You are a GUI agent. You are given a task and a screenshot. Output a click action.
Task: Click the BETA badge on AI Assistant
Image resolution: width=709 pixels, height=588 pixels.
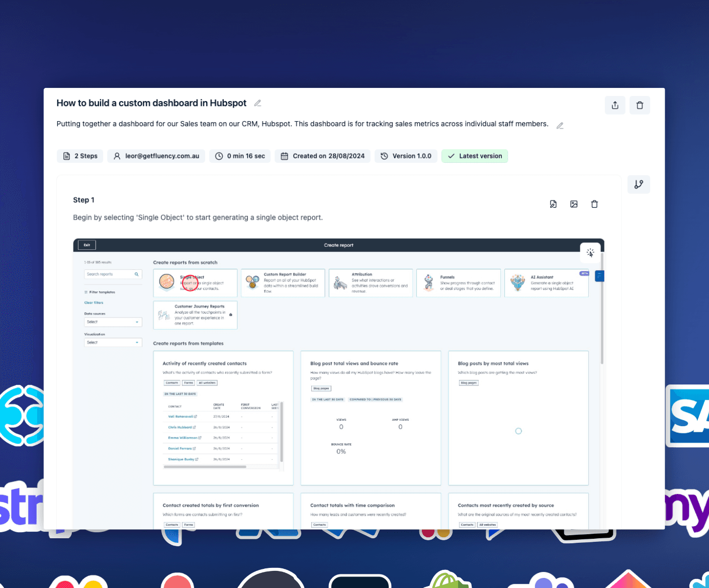click(584, 273)
